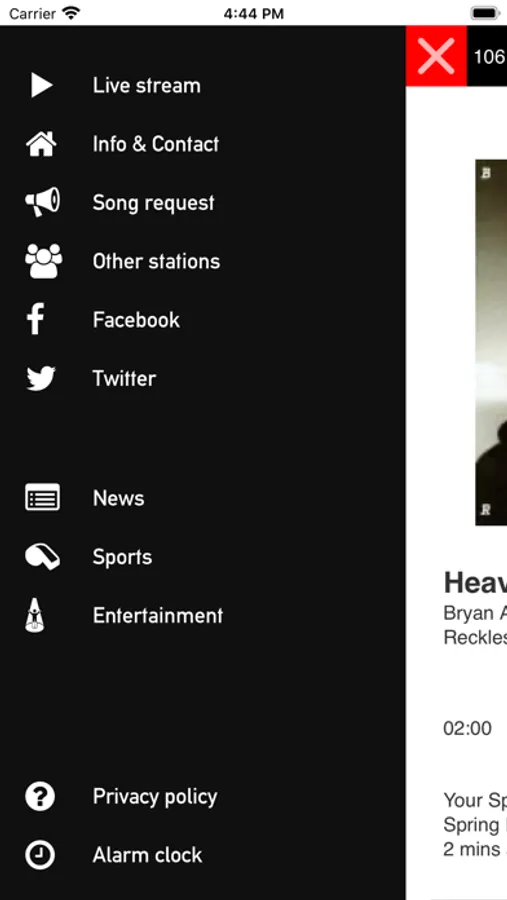This screenshot has width=507, height=900.
Task: Select the News newspaper icon
Action: (42, 497)
